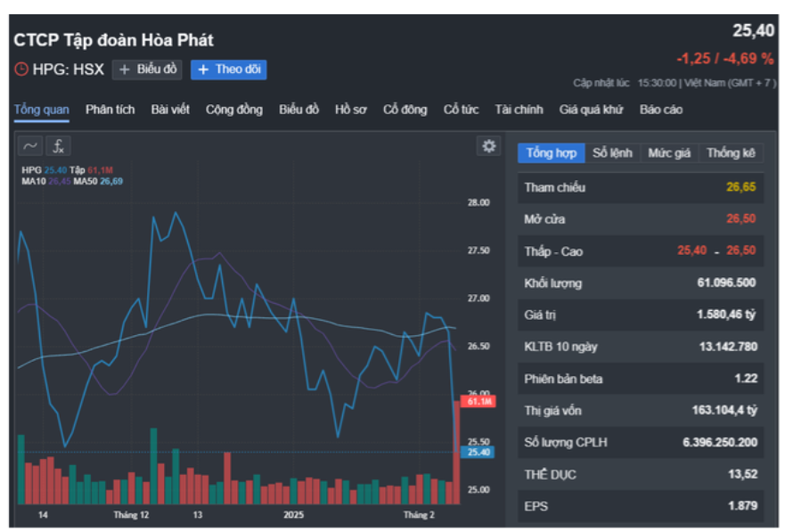Click the Khối lượng value 61.096.500
The width and height of the screenshot is (785, 532).
726,282
